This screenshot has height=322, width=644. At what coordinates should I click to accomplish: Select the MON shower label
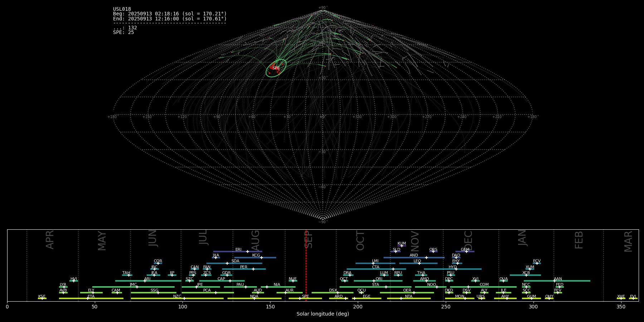click(x=460, y=297)
